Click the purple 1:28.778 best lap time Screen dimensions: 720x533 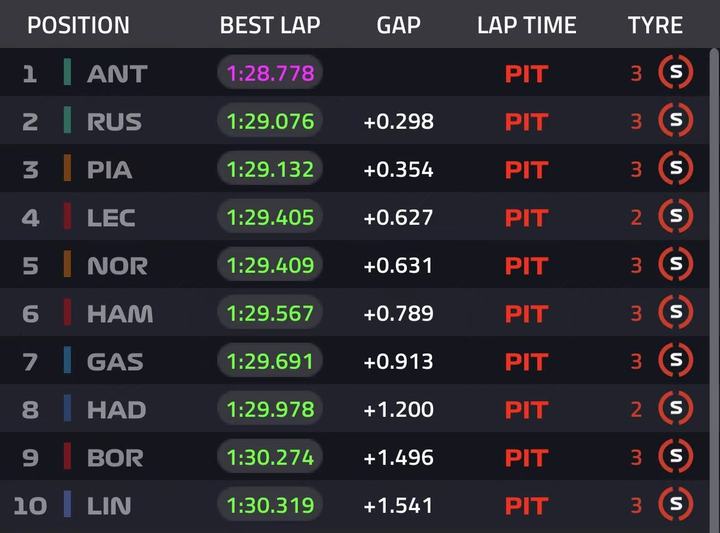[270, 73]
